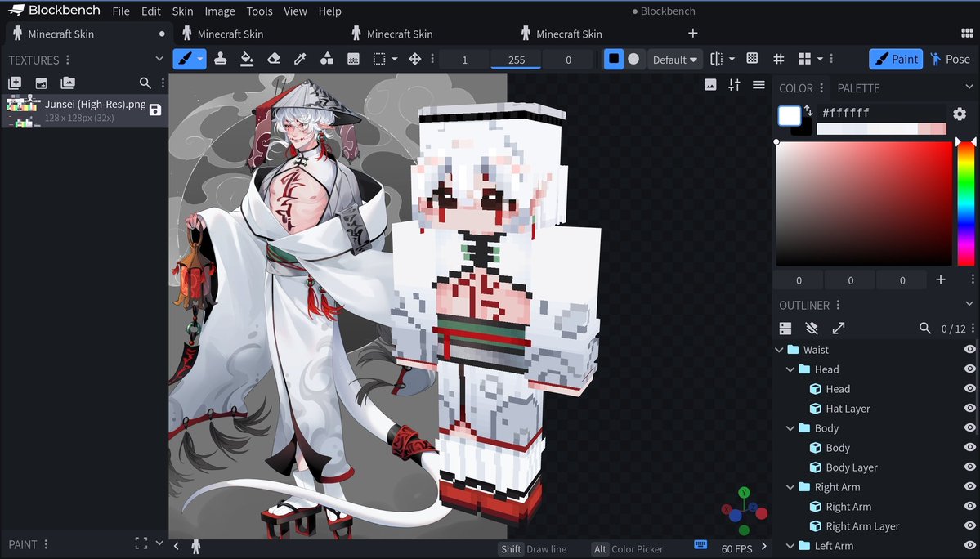Select the Color Picker eyedropper tool

point(300,60)
